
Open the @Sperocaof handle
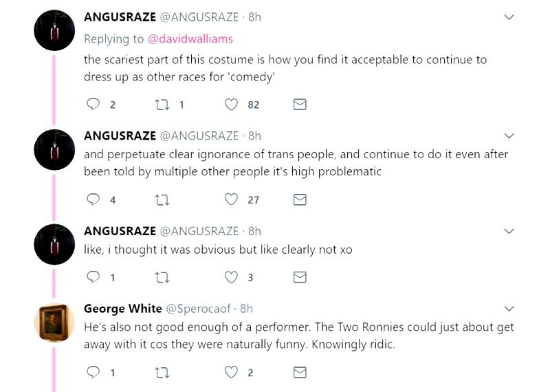(201, 308)
